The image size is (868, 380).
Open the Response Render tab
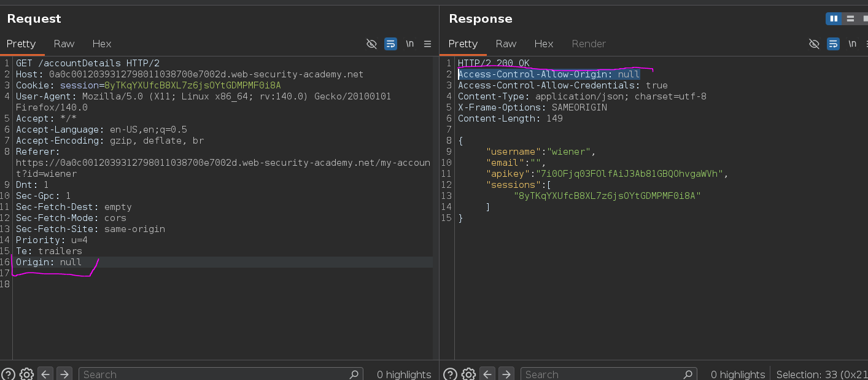pos(589,44)
